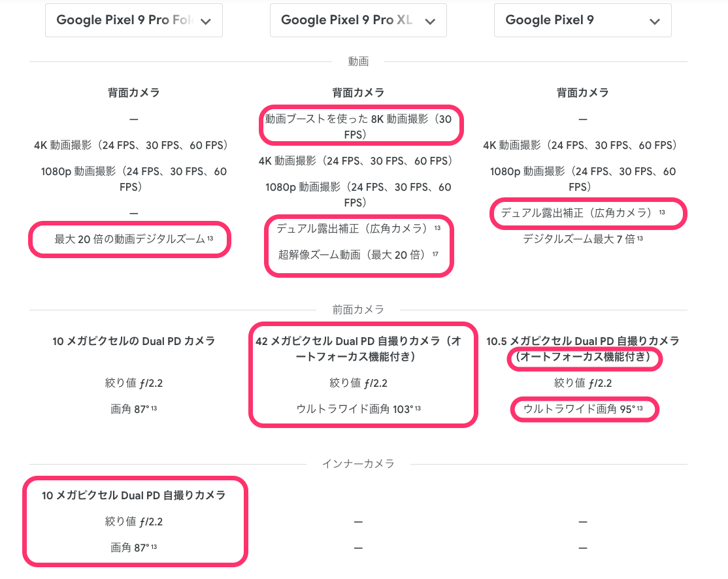The image size is (728, 579).
Task: Open footnote 13 beside デジタルズーム最大 7 倍
Action: (640, 238)
